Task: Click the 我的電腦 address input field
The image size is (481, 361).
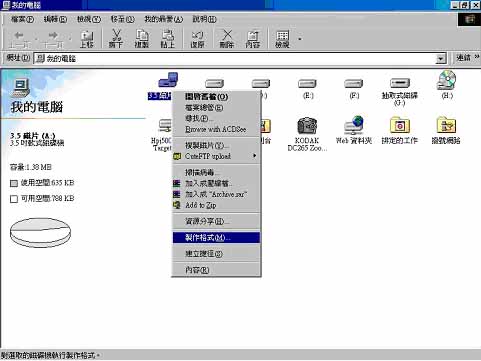Action: (x=235, y=59)
